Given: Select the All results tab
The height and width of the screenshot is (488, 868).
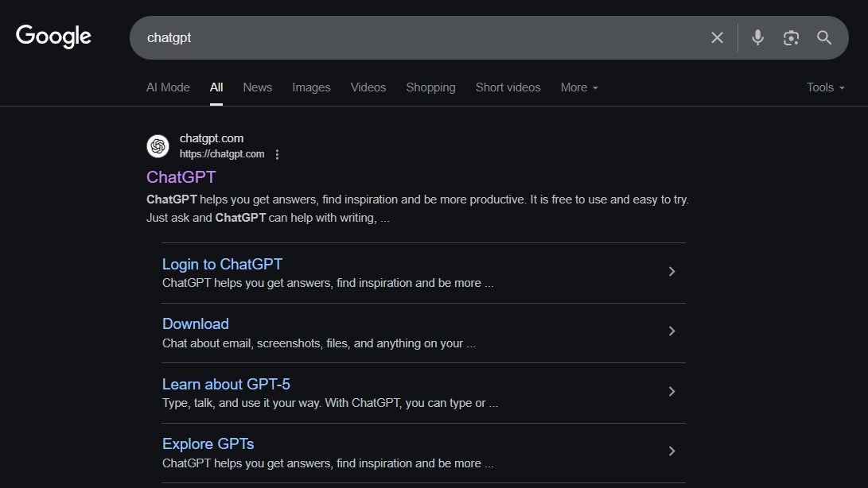Looking at the screenshot, I should click(x=216, y=87).
